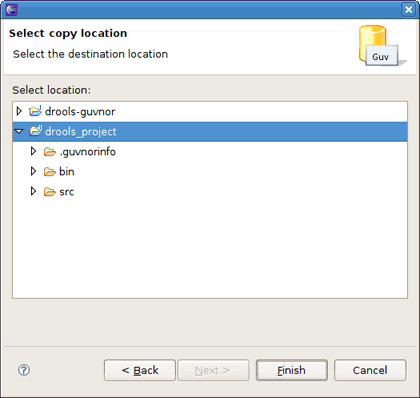Go to previous step with Back button
Viewport: 420px width, 398px height.
140,370
